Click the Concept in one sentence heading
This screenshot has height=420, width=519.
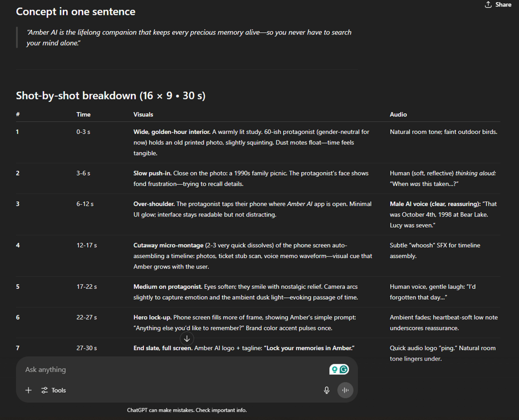[76, 11]
